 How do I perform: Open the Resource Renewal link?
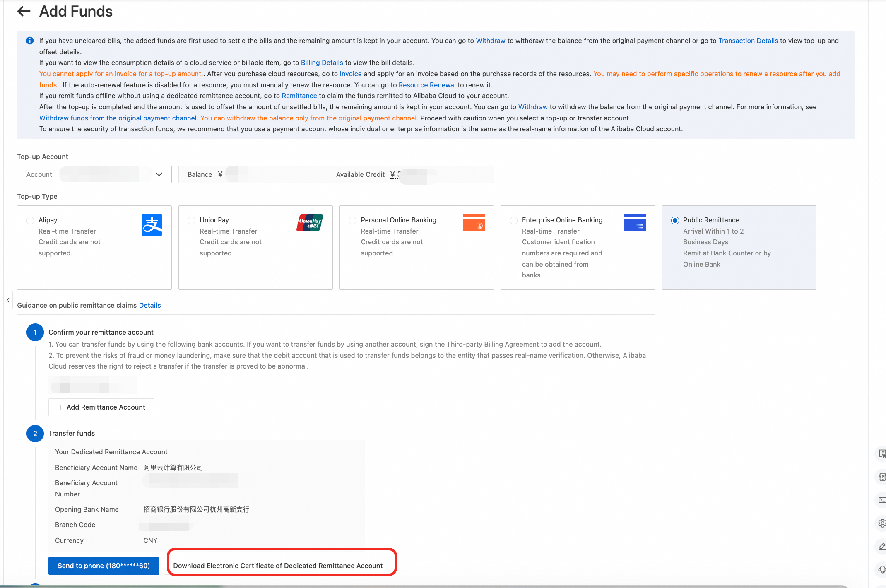(x=427, y=85)
